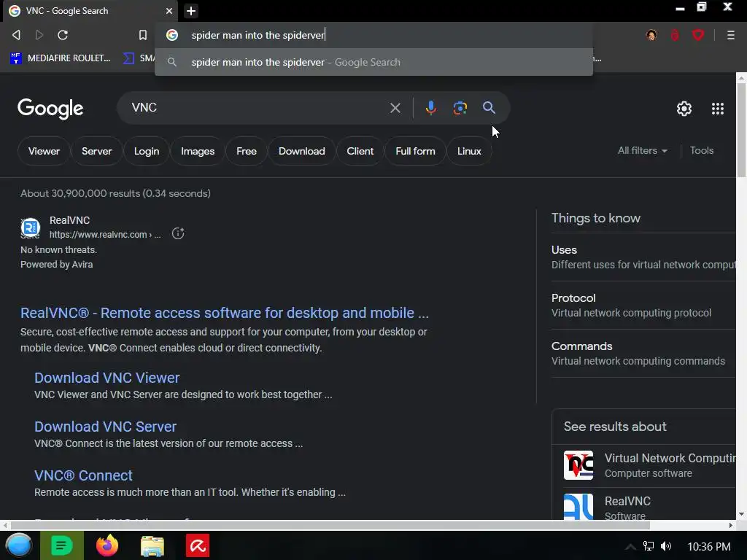
Task: Go to Google homepage via logo
Action: tap(50, 109)
